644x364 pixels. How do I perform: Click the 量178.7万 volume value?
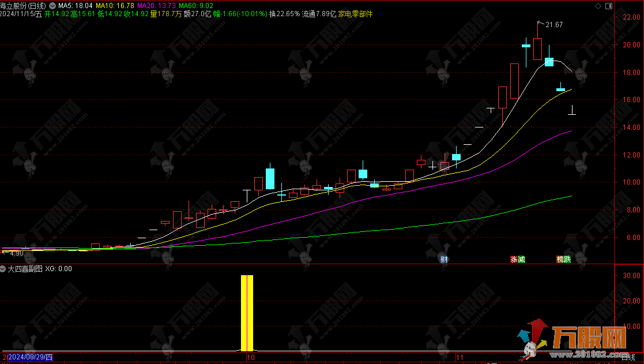point(165,14)
